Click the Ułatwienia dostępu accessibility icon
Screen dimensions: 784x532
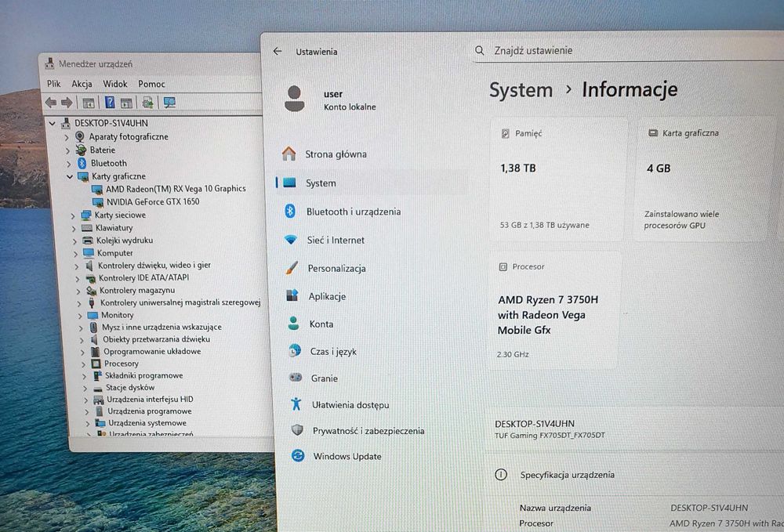pyautogui.click(x=296, y=404)
